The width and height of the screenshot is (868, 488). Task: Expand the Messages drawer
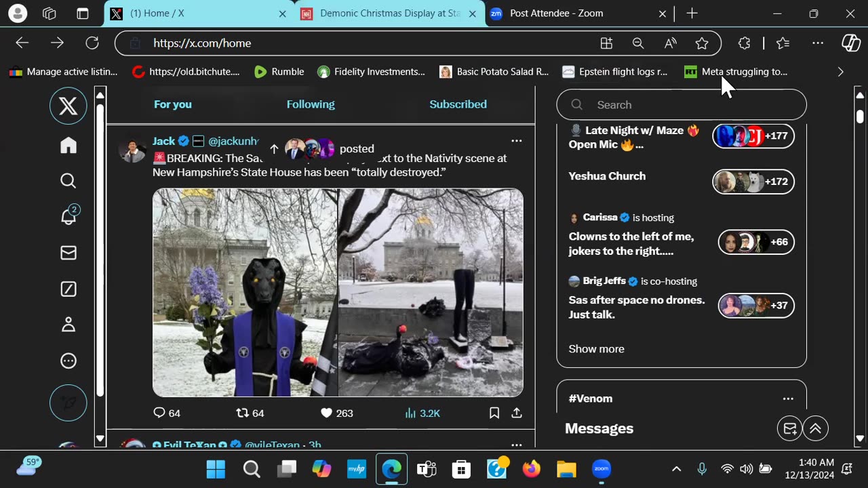tap(816, 428)
